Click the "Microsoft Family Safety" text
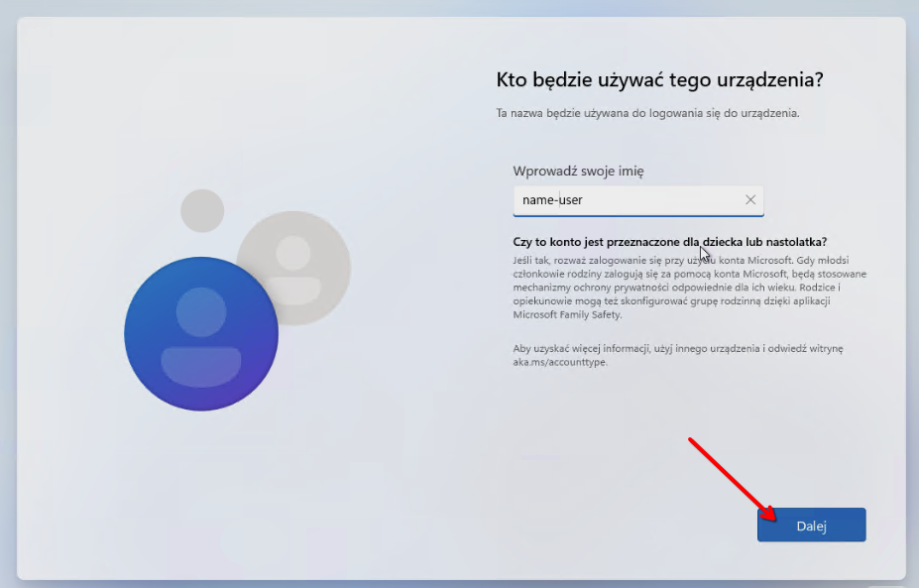The image size is (919, 588). pos(567,314)
